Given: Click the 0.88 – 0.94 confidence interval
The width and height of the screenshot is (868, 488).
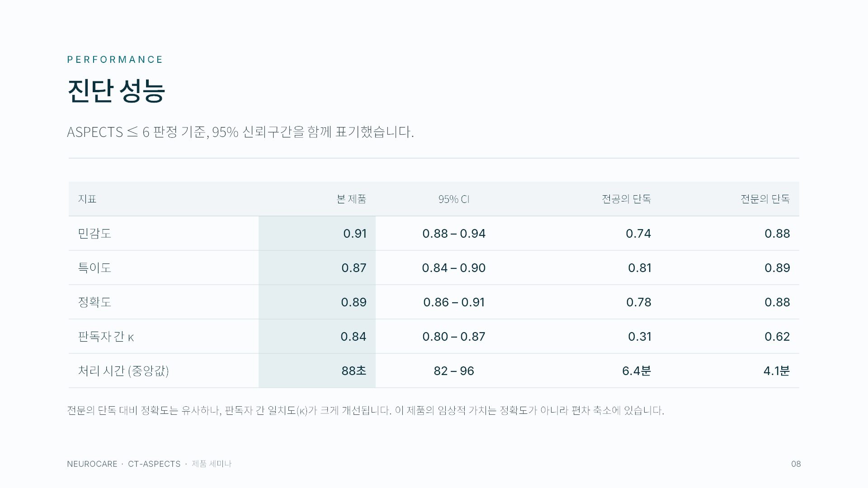Looking at the screenshot, I should click(454, 234).
